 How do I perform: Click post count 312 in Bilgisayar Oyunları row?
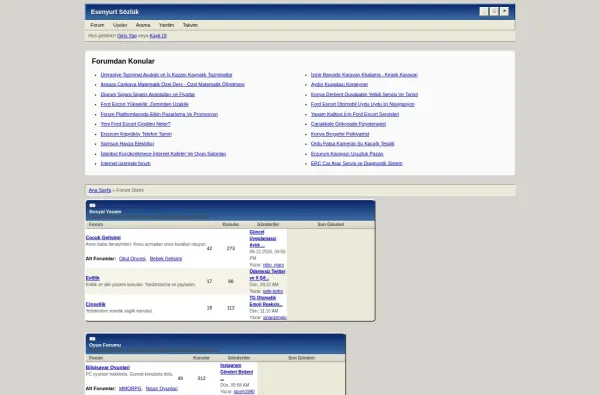point(202,378)
